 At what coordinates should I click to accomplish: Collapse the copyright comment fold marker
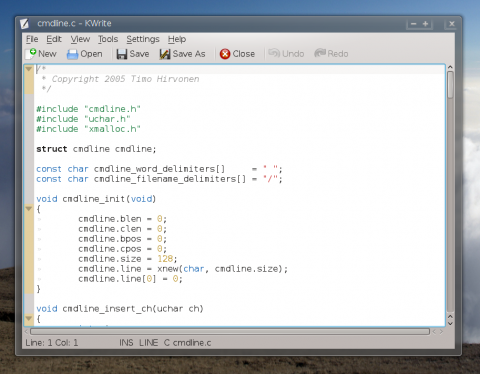[29, 69]
